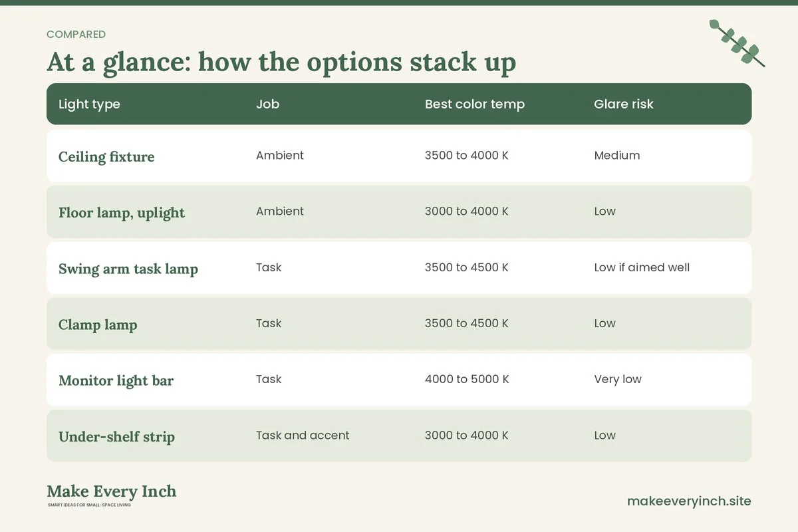Click the 'Job' column header

[x=267, y=104]
